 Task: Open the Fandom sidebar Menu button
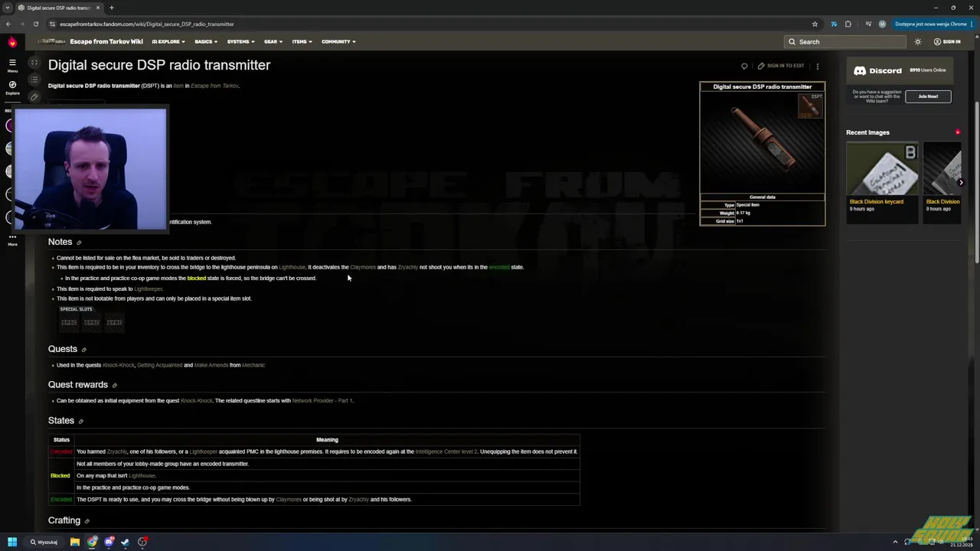coord(12,65)
